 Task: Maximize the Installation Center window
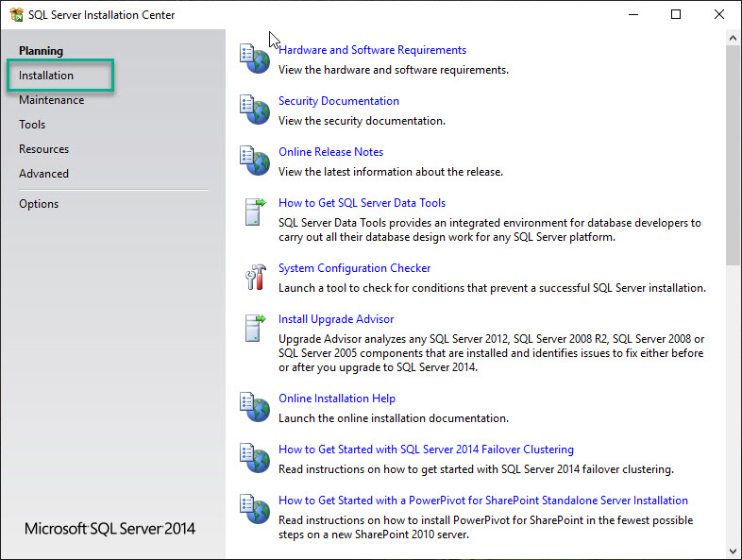pyautogui.click(x=676, y=15)
